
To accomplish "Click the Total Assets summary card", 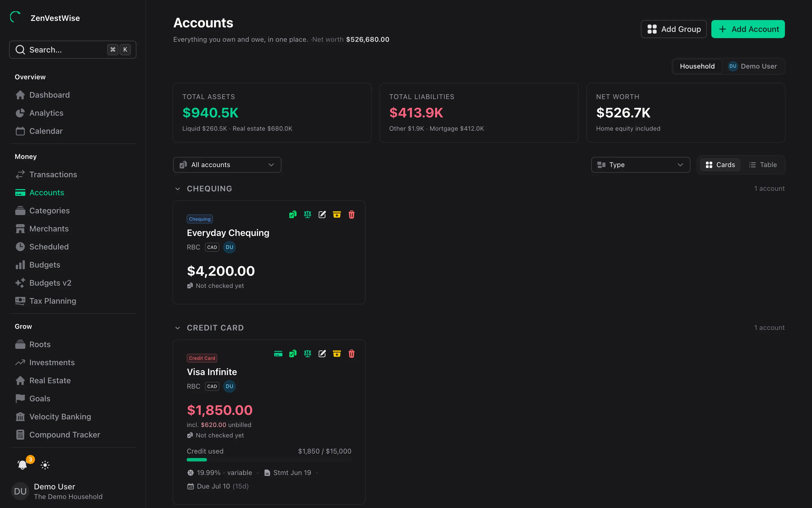I will 272,113.
